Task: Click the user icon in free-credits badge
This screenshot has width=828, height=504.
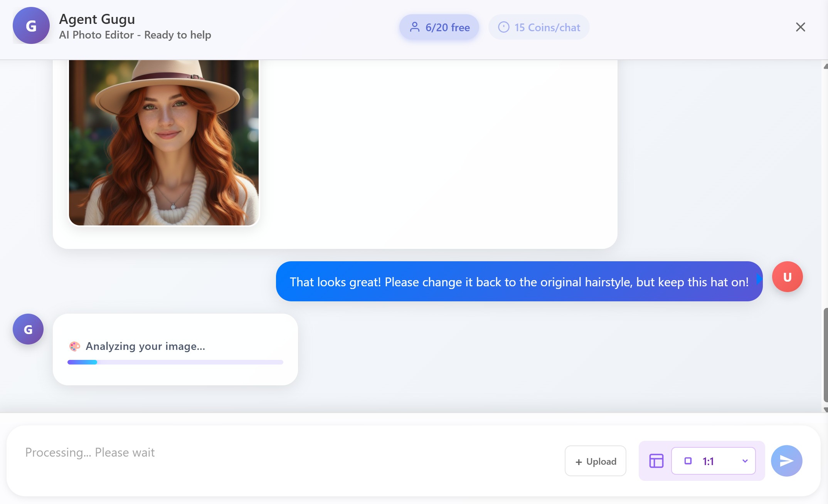Action: tap(414, 27)
